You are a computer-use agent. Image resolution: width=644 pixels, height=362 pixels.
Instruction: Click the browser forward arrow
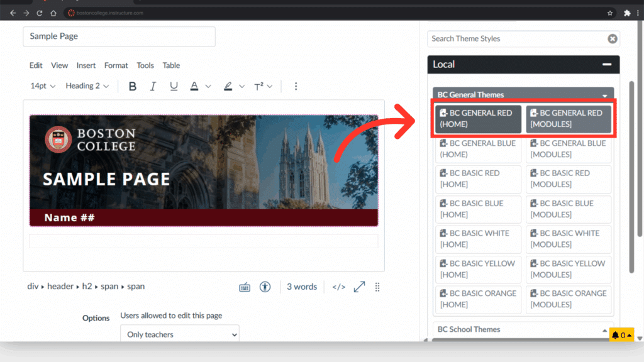[26, 13]
